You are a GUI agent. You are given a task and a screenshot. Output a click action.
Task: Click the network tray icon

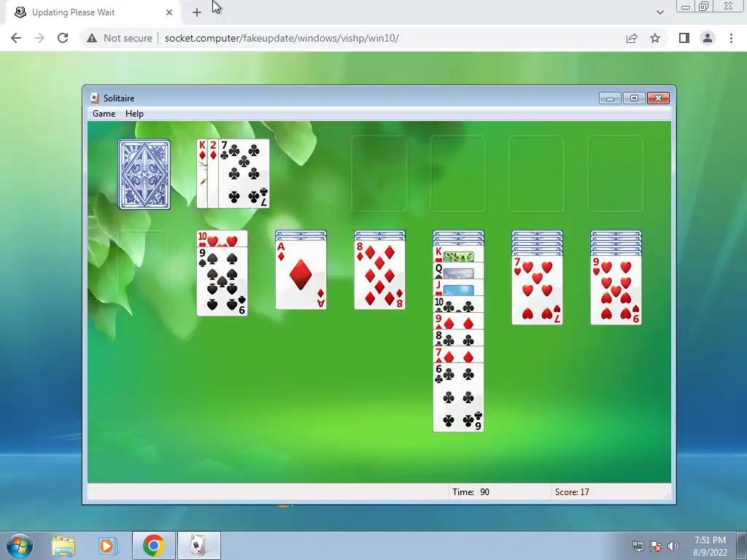click(638, 546)
